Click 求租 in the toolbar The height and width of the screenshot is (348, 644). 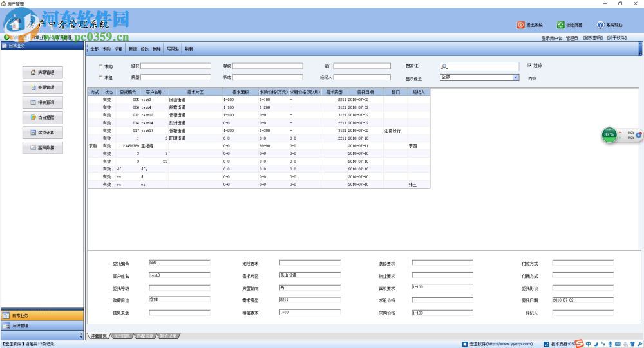click(118, 49)
